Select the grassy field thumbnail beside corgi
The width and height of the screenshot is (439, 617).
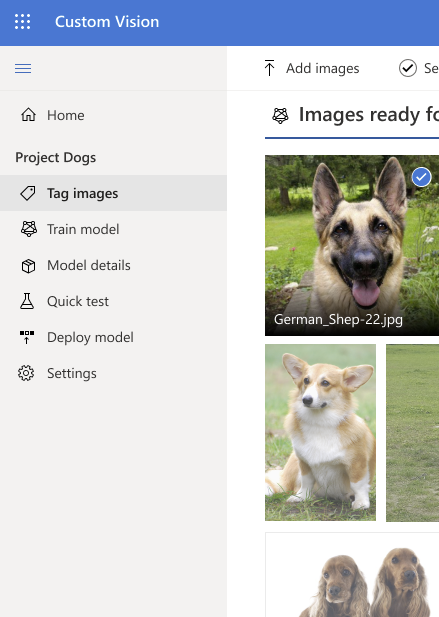coord(412,433)
